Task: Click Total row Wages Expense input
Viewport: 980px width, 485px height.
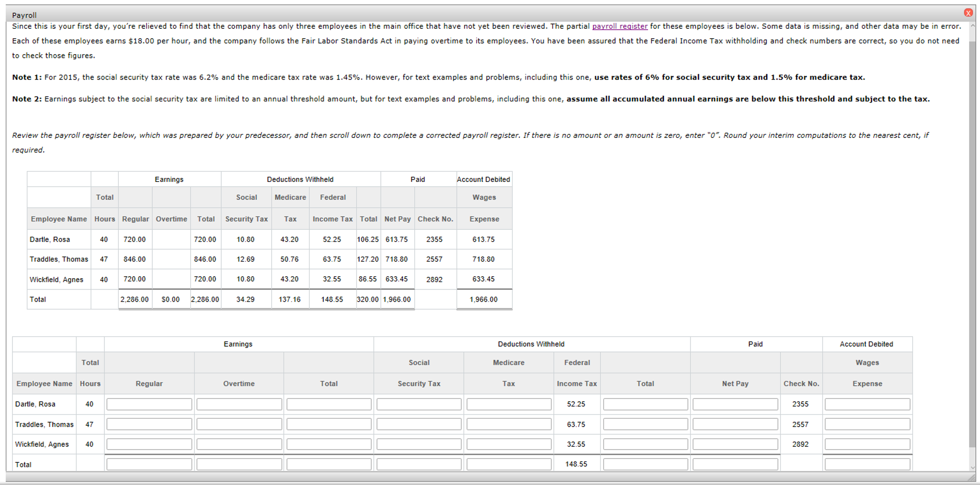Action: pyautogui.click(x=867, y=464)
